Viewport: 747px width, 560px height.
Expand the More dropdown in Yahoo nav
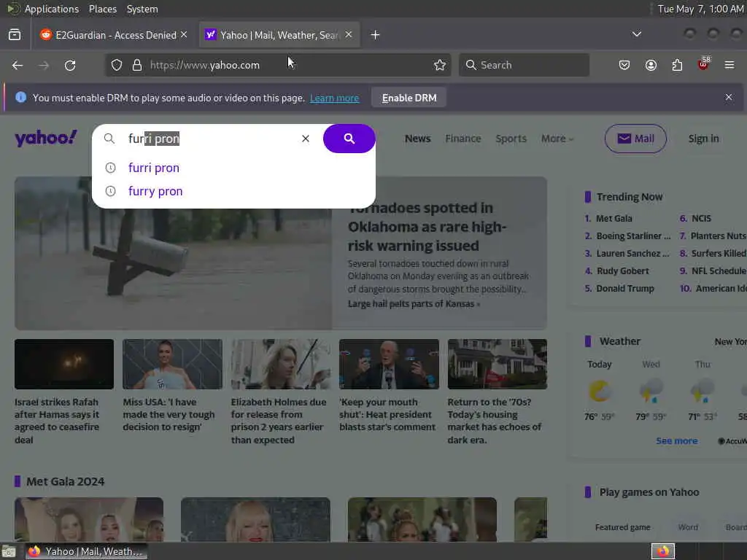pyautogui.click(x=557, y=139)
